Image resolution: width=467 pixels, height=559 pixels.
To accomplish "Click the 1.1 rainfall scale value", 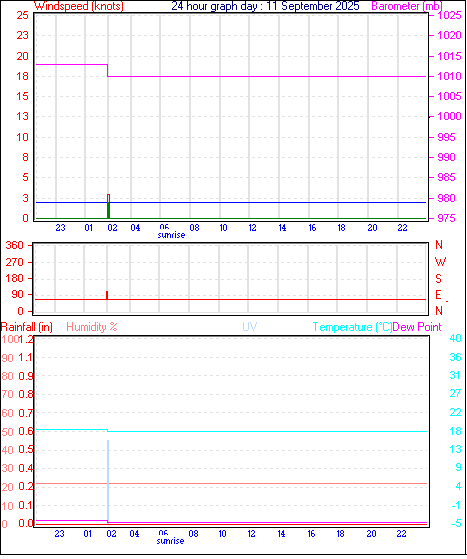I will coord(25,358).
